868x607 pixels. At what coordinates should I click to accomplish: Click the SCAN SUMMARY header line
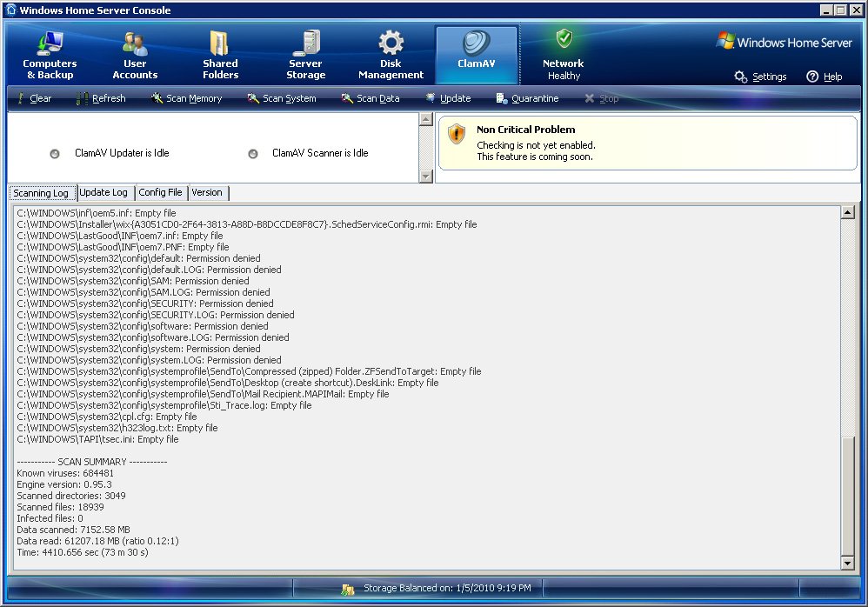pos(92,462)
